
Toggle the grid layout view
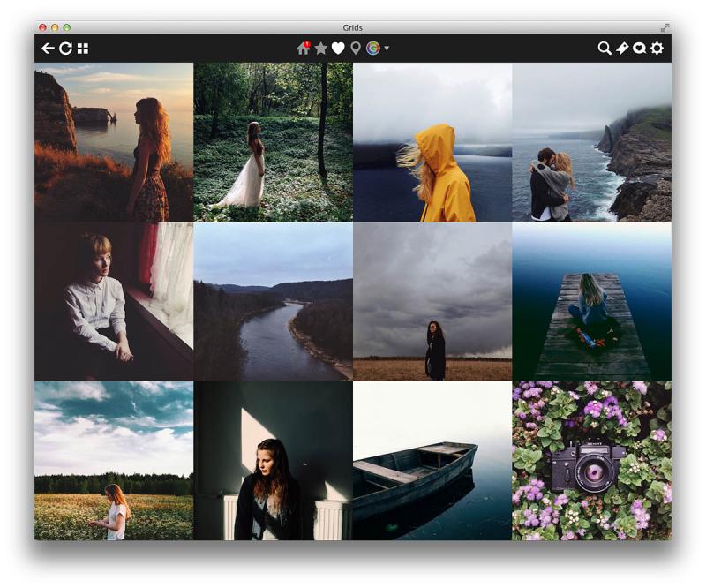coord(84,48)
